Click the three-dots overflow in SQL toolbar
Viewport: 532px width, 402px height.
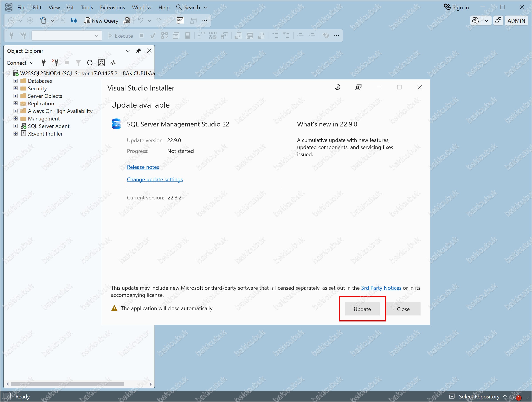336,36
